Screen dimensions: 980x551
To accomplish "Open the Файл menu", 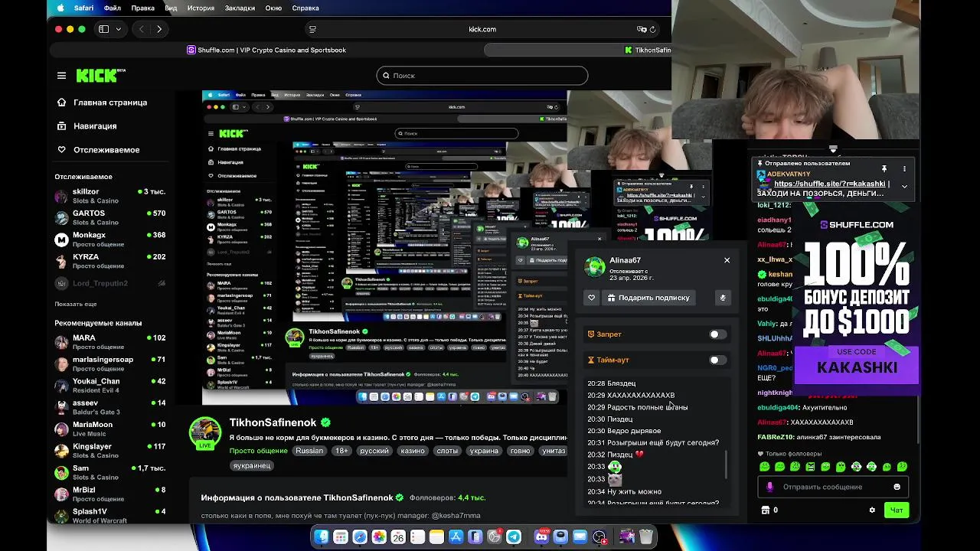I will 113,8.
